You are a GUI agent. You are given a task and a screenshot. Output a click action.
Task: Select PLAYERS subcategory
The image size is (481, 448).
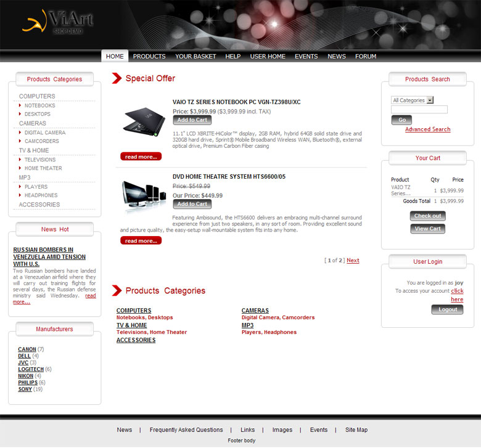point(36,187)
